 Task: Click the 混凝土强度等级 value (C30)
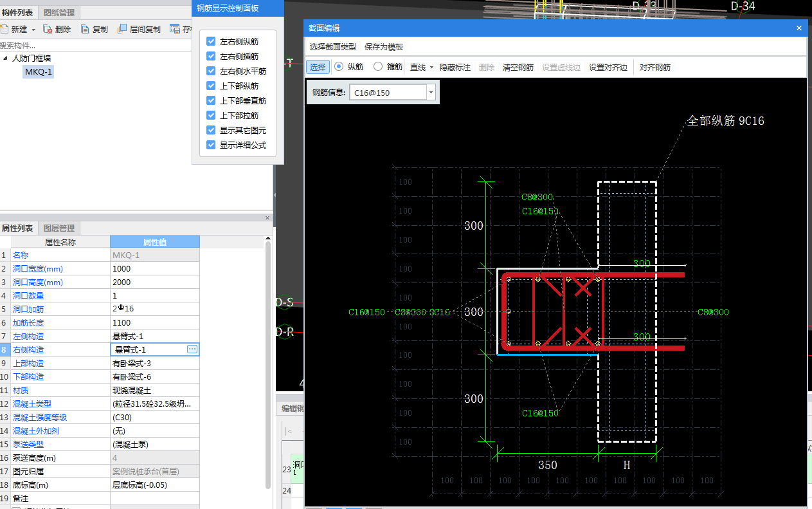pyautogui.click(x=155, y=417)
